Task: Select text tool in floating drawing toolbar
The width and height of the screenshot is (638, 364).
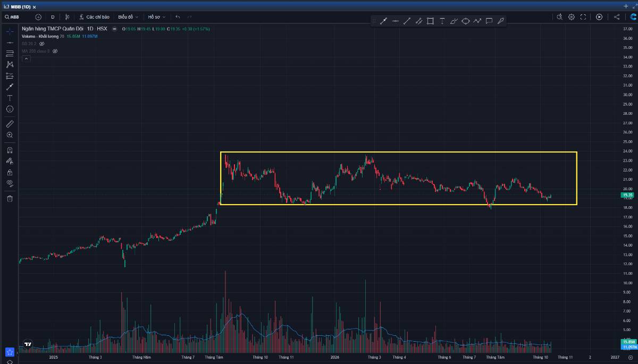Action: 442,21
